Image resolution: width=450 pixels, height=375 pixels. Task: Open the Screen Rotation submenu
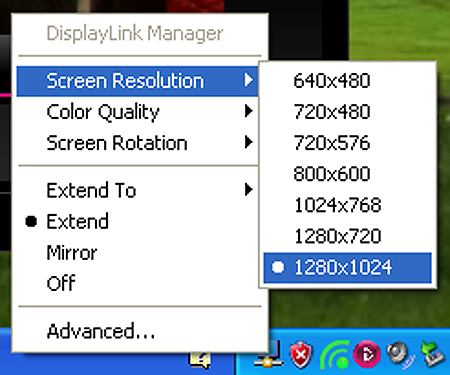coord(137,143)
